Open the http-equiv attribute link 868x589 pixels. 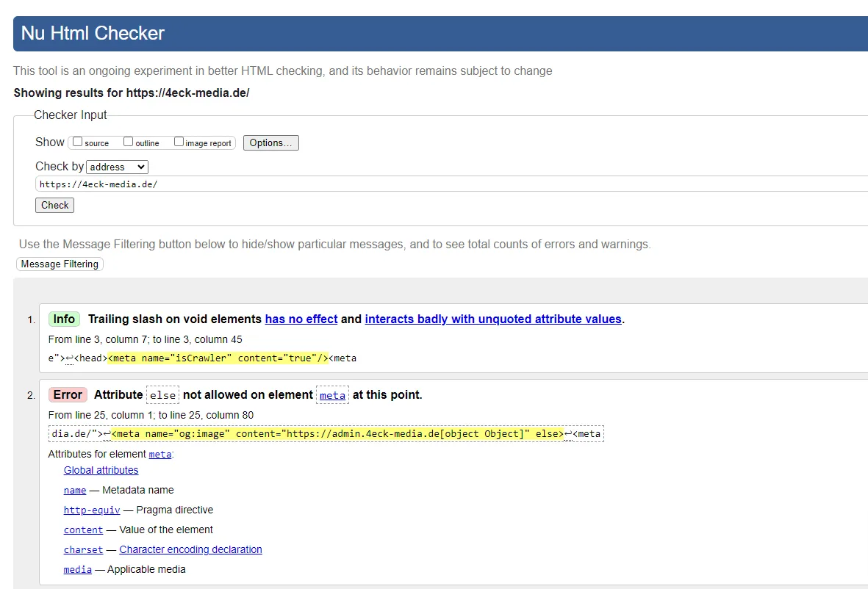[92, 510]
